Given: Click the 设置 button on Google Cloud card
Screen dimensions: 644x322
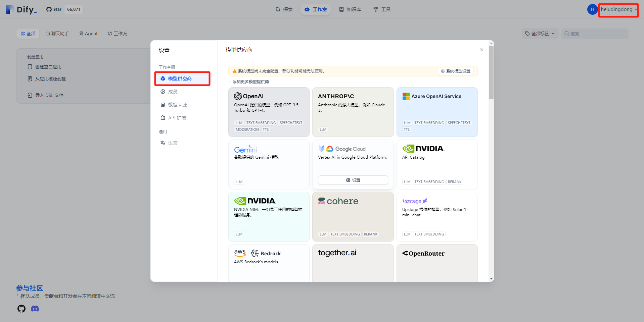Looking at the screenshot, I should point(353,180).
